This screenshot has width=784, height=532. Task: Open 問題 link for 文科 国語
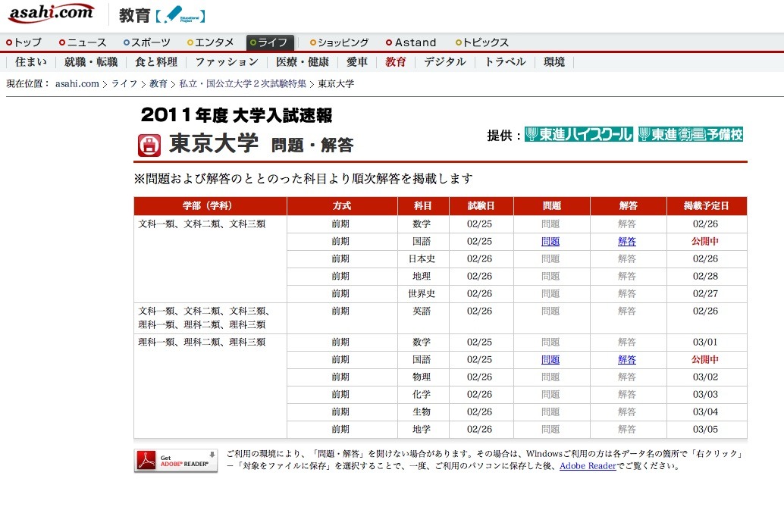pyautogui.click(x=550, y=242)
